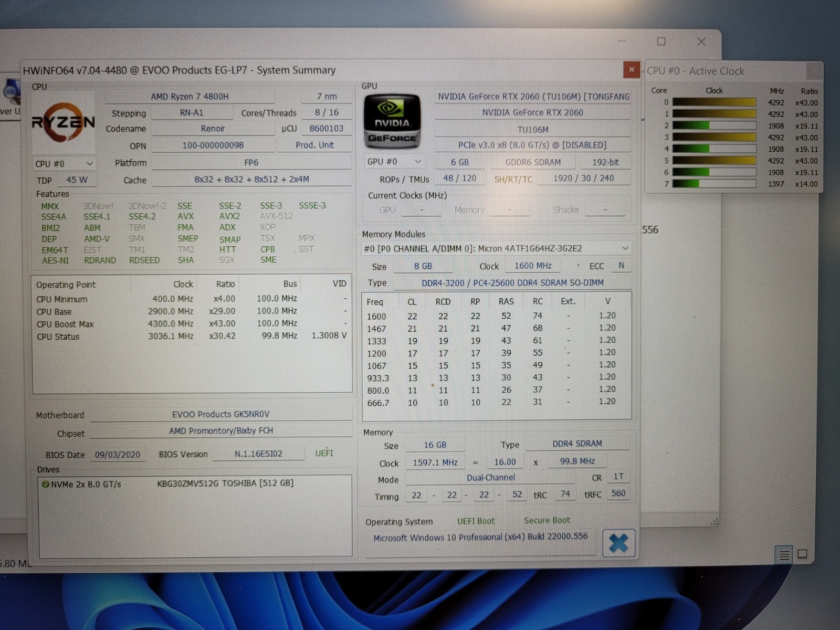Image resolution: width=840 pixels, height=630 pixels.
Task: Minimize the background window
Action: [x=622, y=41]
